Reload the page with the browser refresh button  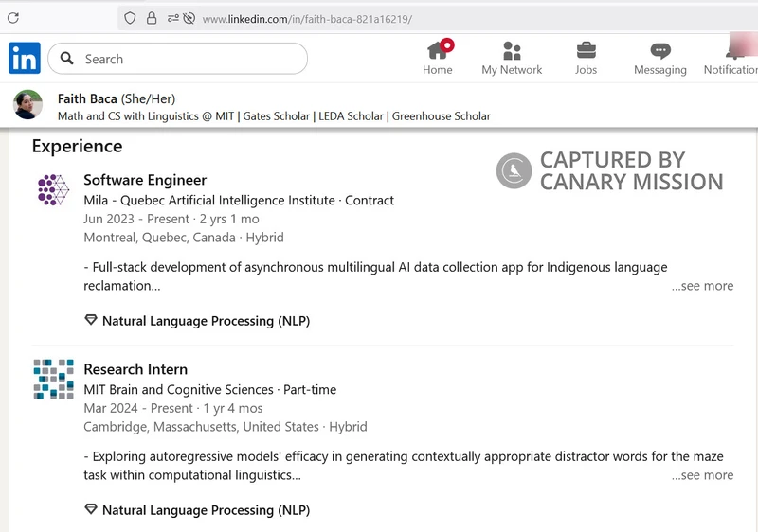[13, 18]
